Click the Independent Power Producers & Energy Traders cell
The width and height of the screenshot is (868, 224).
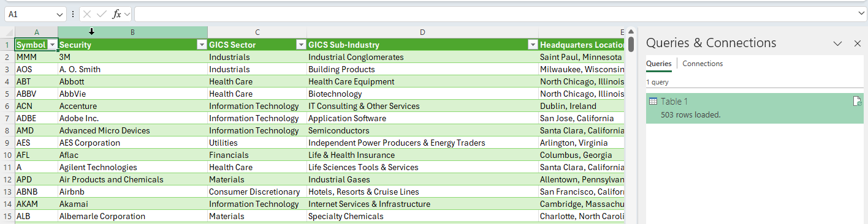point(422,143)
